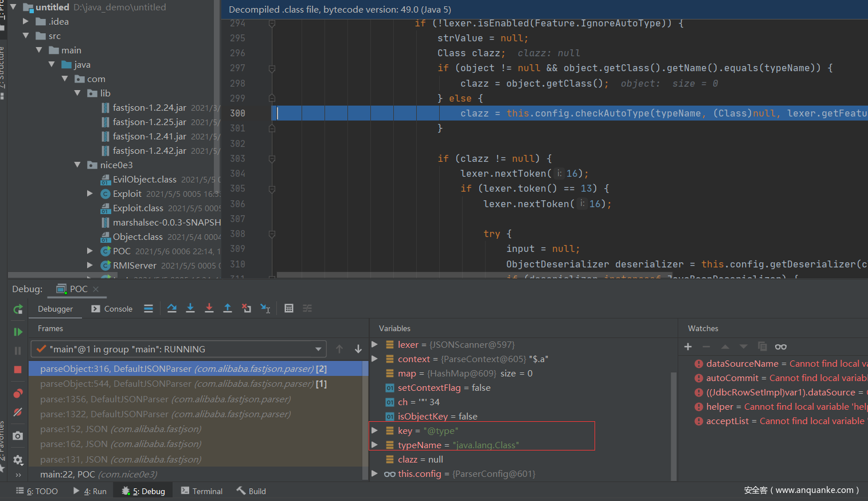
Task: Switch to the Console tab
Action: (112, 309)
